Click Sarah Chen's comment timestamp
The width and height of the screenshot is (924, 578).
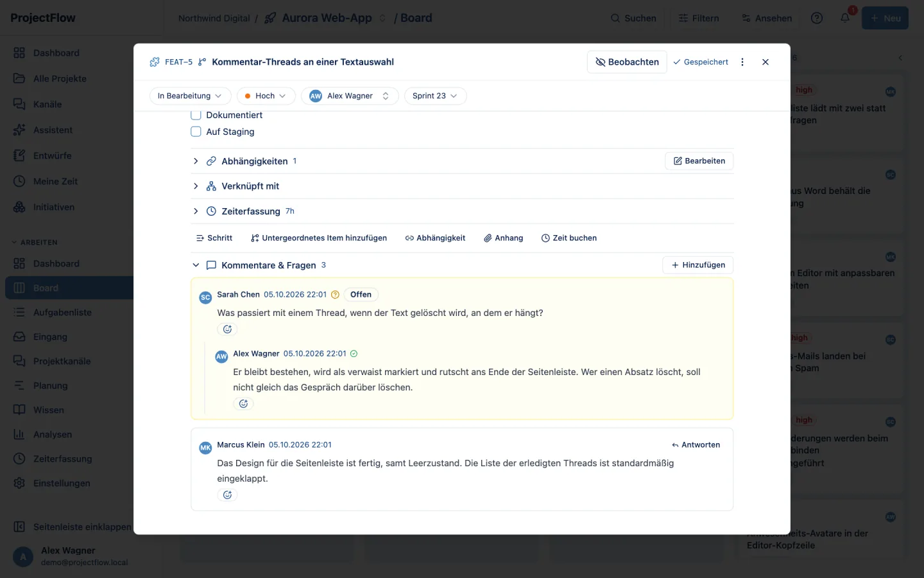(x=295, y=295)
